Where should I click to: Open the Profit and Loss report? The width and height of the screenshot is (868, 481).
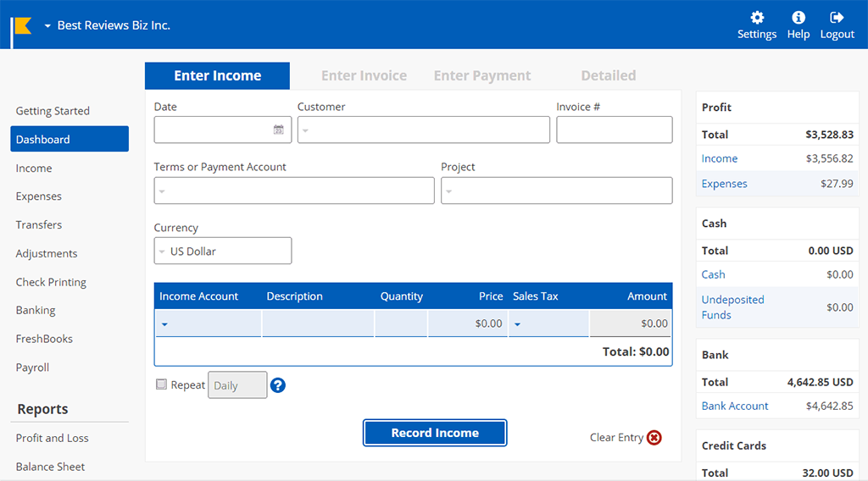click(52, 438)
